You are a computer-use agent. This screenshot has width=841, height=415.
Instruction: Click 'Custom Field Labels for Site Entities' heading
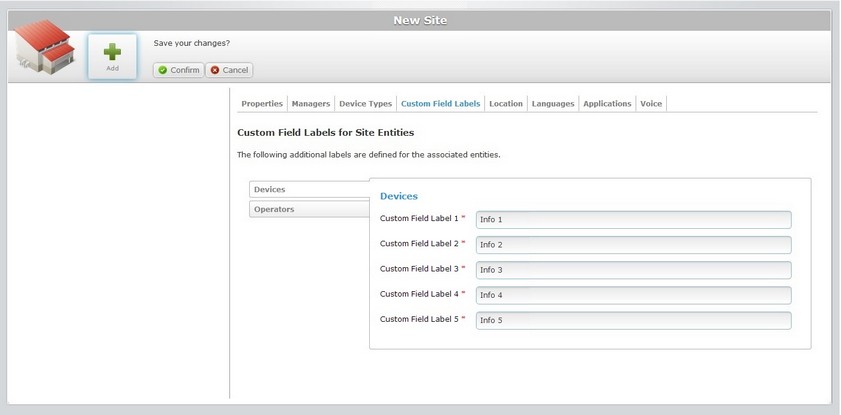326,132
